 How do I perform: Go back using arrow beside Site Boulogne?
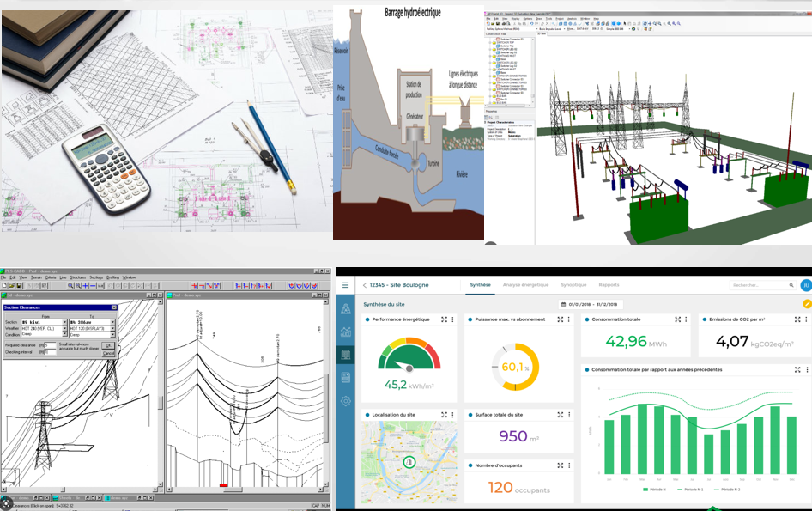(x=364, y=285)
